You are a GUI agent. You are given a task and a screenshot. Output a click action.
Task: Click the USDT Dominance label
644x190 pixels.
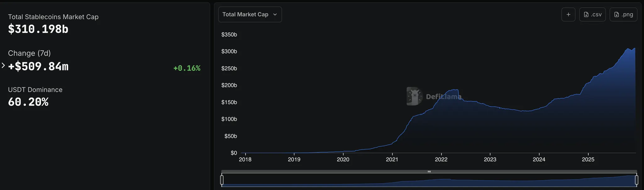[35, 90]
